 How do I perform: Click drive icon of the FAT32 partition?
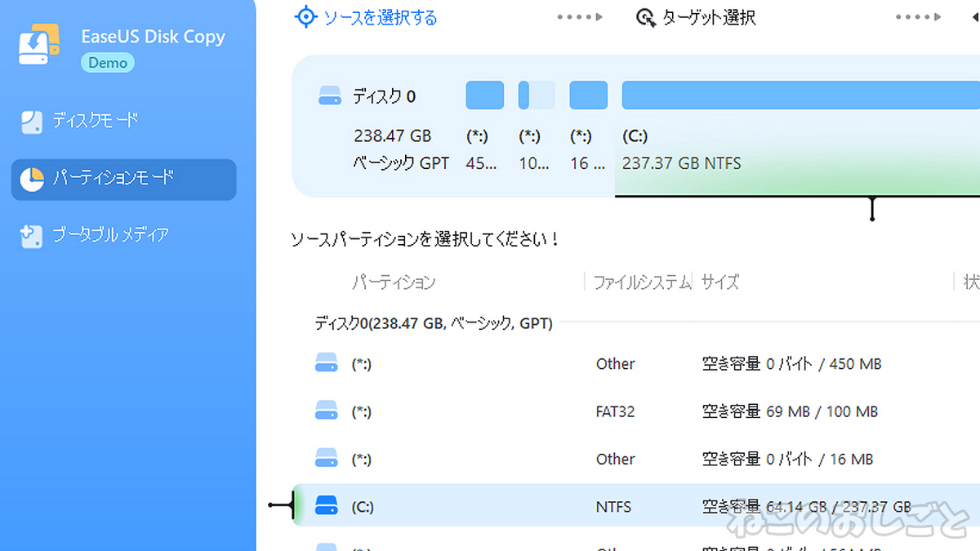coord(326,411)
